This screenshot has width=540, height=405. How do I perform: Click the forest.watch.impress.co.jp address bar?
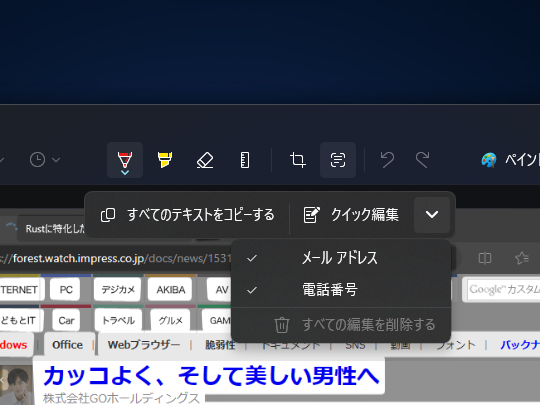(115, 258)
